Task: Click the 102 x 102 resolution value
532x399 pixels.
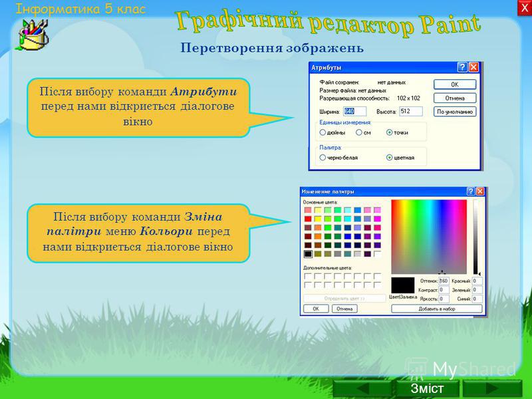Action: tap(408, 98)
